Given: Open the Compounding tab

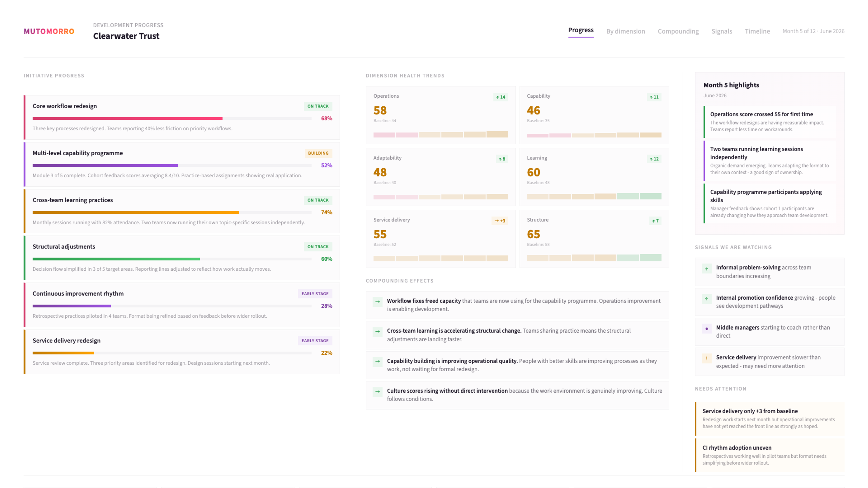Looking at the screenshot, I should pos(678,31).
